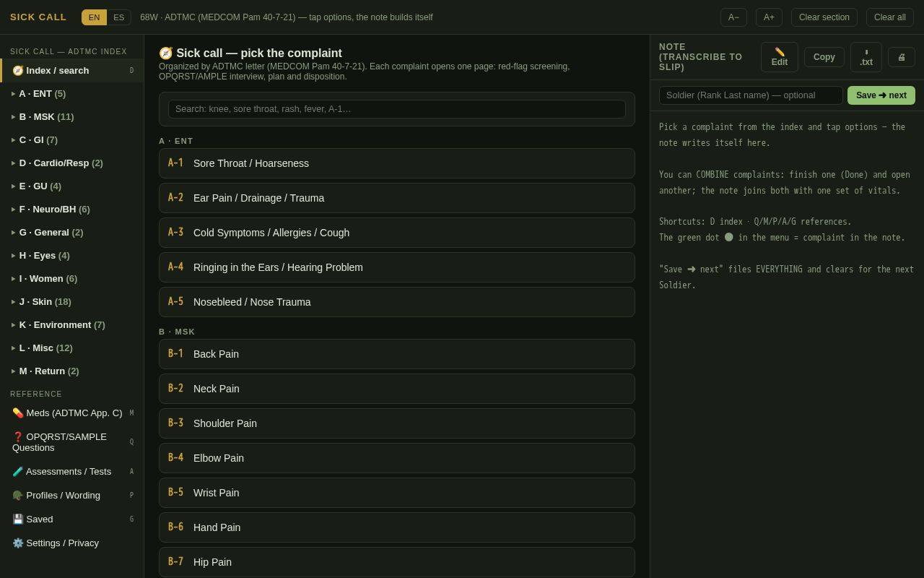Open the Saved notes section
The width and height of the screenshot is (924, 578).
tap(72, 519)
